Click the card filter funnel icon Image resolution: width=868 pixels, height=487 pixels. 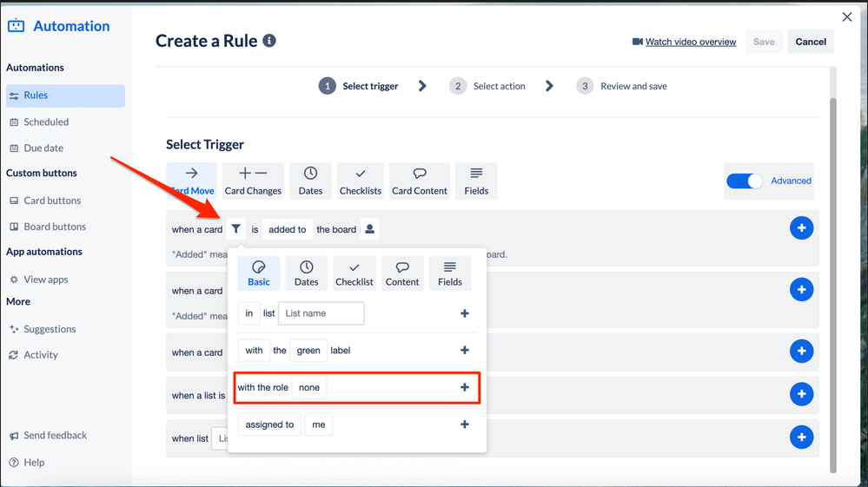coord(235,229)
